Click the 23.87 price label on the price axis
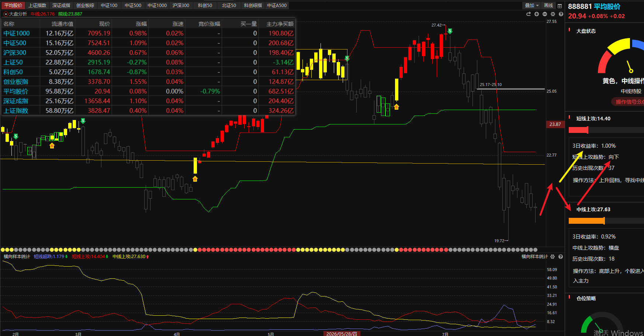 tap(555, 124)
